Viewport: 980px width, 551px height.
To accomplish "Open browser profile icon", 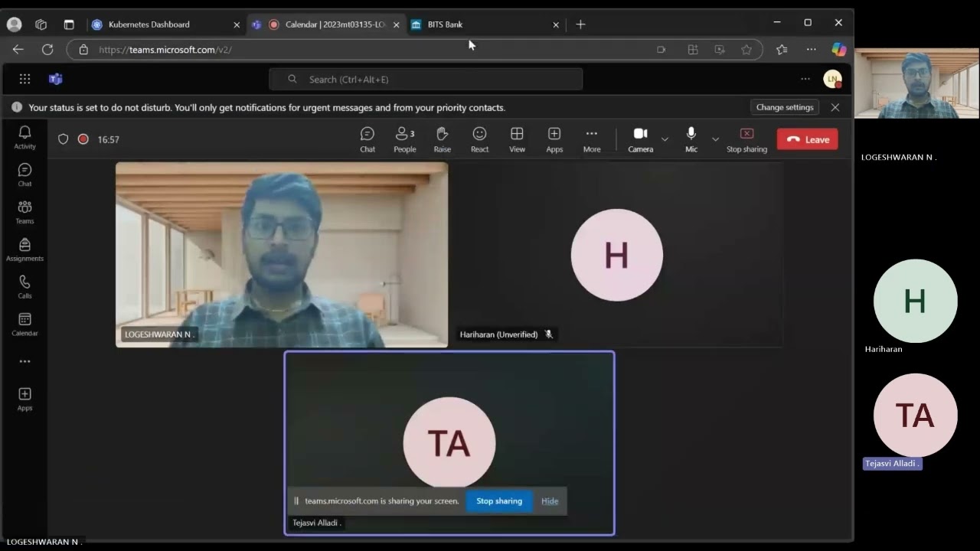I will click(14, 24).
